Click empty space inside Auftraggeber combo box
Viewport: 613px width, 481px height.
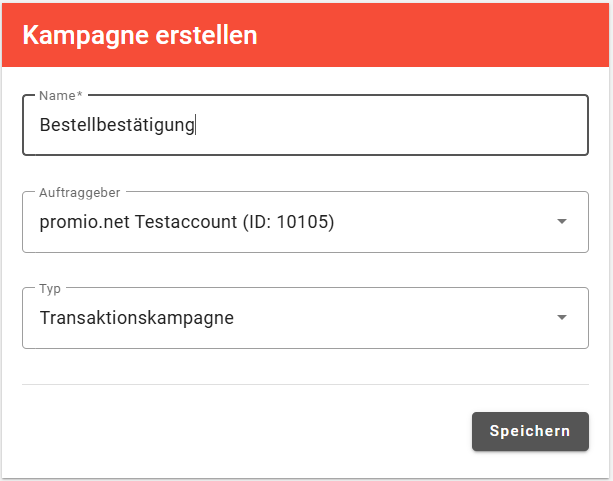point(450,222)
